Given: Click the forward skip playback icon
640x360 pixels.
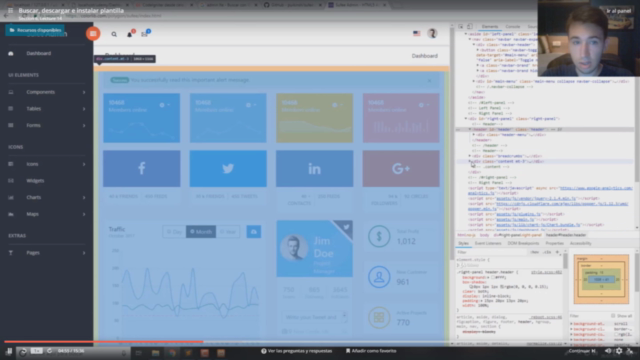Looking at the screenshot, I should (x=49, y=351).
